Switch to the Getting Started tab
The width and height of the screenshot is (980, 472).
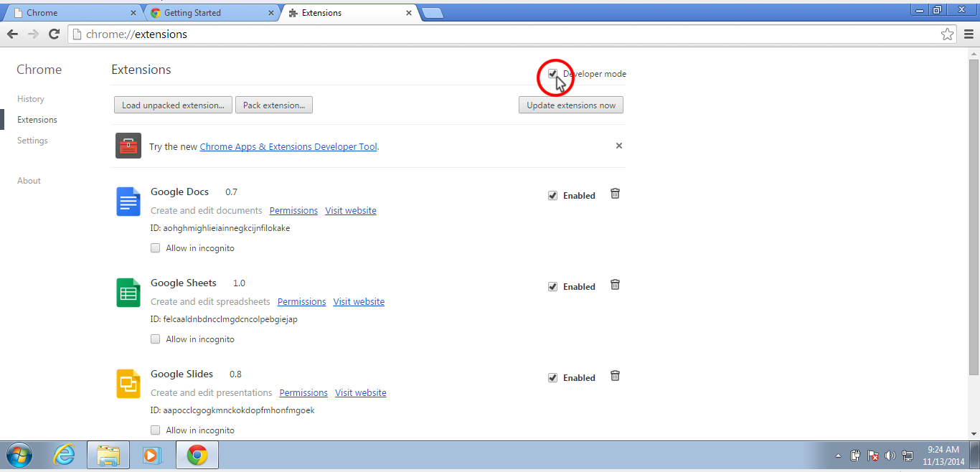(x=212, y=12)
